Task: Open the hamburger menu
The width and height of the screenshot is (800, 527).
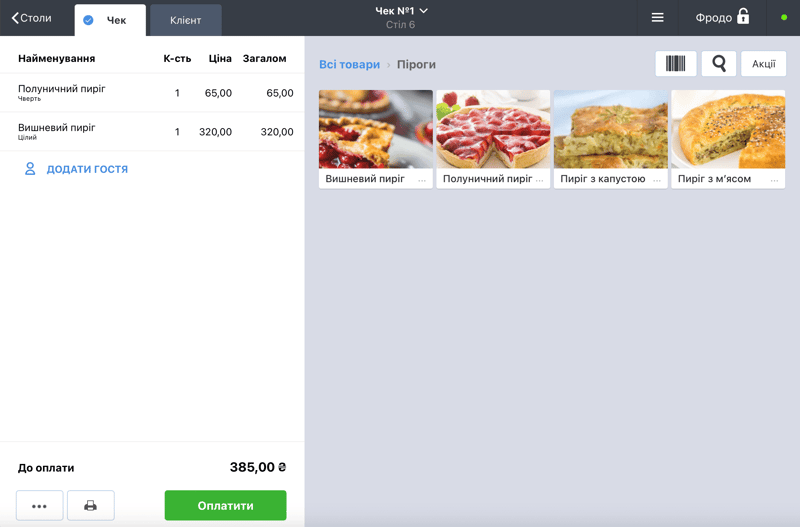Action: (x=657, y=18)
